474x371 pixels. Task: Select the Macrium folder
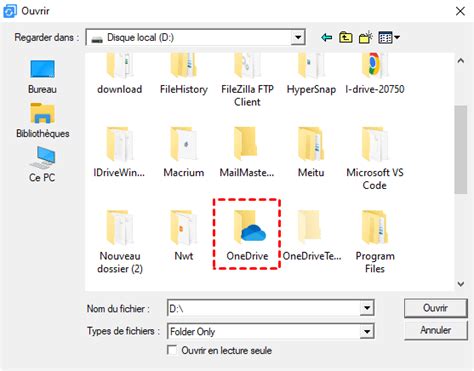(x=184, y=152)
